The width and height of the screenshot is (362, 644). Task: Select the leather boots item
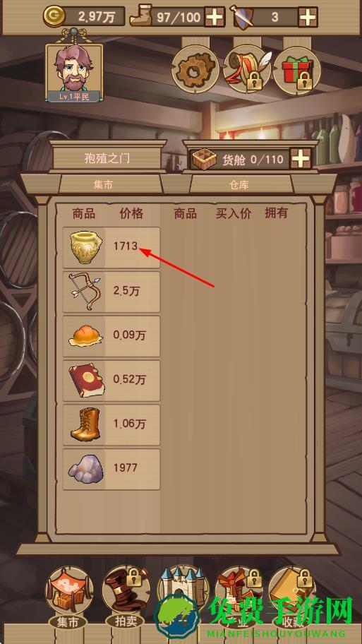[x=111, y=425]
